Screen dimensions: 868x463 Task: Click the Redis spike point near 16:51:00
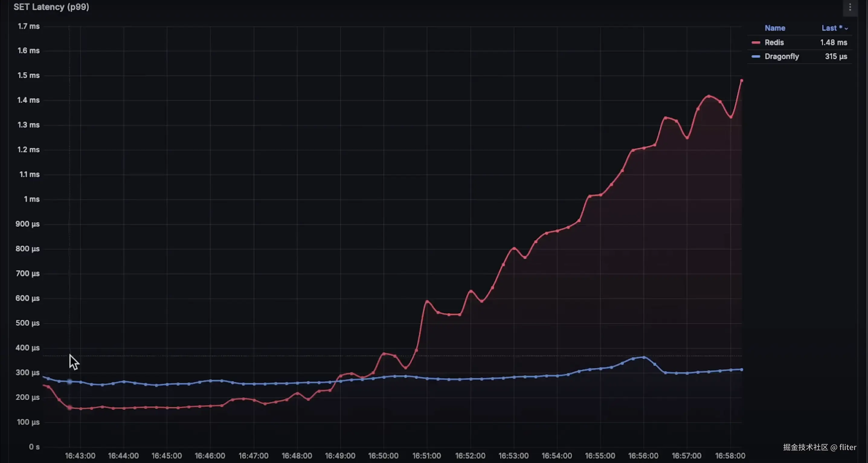click(x=427, y=301)
